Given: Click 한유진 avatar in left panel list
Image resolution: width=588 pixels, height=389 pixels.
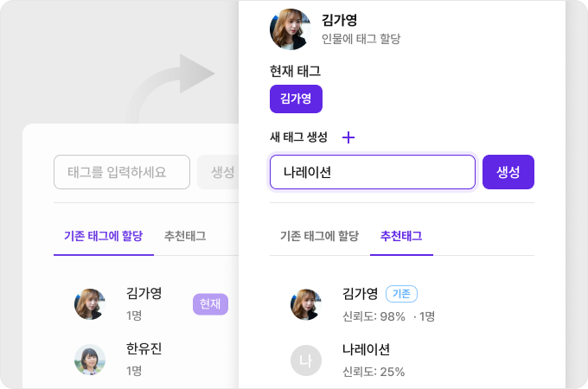Looking at the screenshot, I should [90, 360].
